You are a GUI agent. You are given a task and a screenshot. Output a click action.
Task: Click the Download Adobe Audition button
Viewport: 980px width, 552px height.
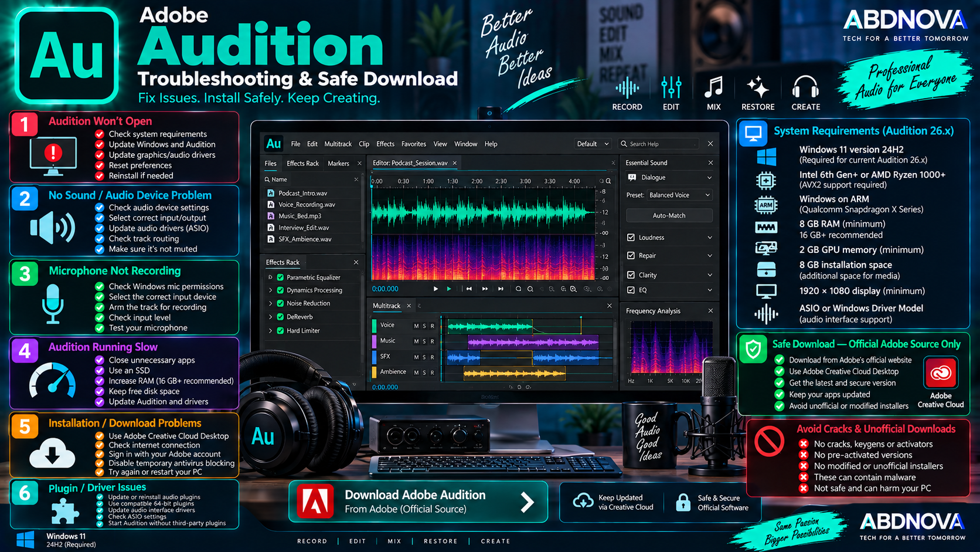418,502
